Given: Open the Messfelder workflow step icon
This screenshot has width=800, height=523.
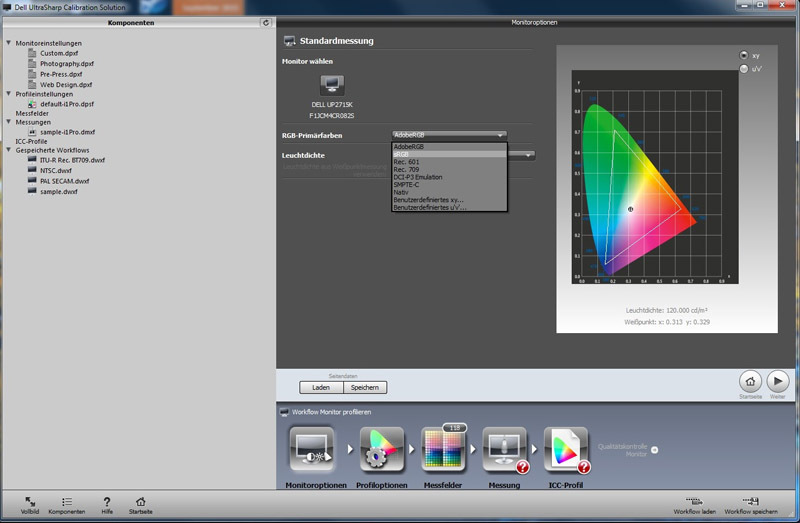Looking at the screenshot, I should 443,449.
